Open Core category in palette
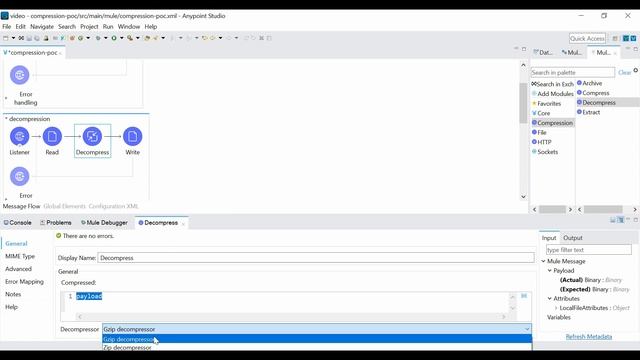 [x=541, y=113]
